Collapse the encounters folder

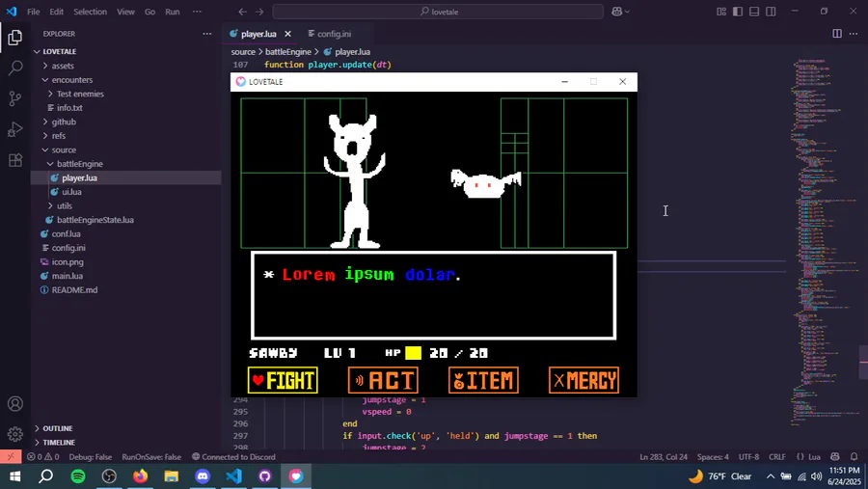(x=72, y=80)
